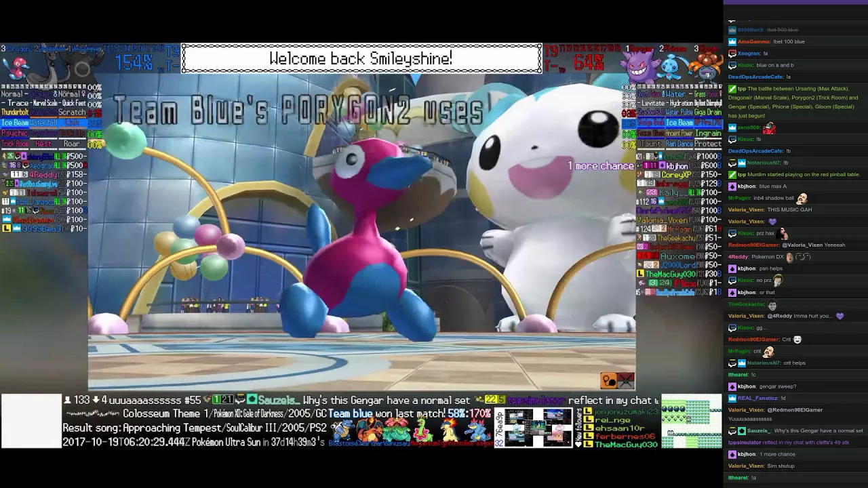Click the 'Welcome back Smileyshine!' banner
The image size is (868, 488).
(361, 59)
